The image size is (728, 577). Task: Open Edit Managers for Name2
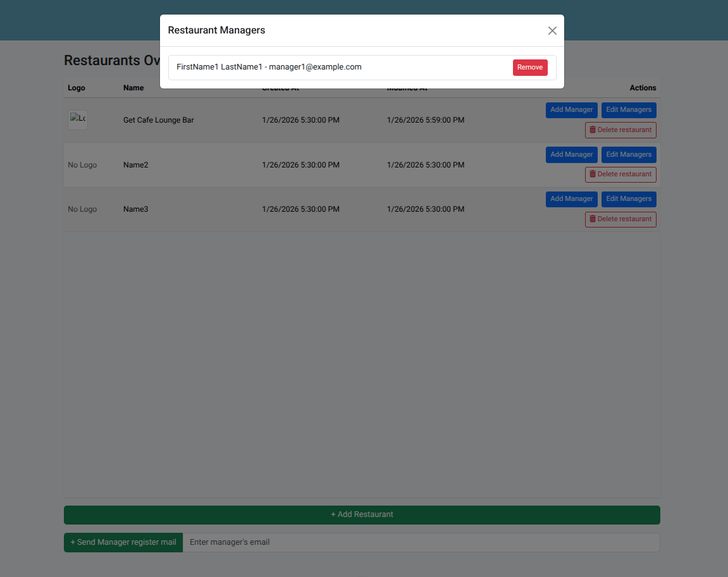click(628, 155)
